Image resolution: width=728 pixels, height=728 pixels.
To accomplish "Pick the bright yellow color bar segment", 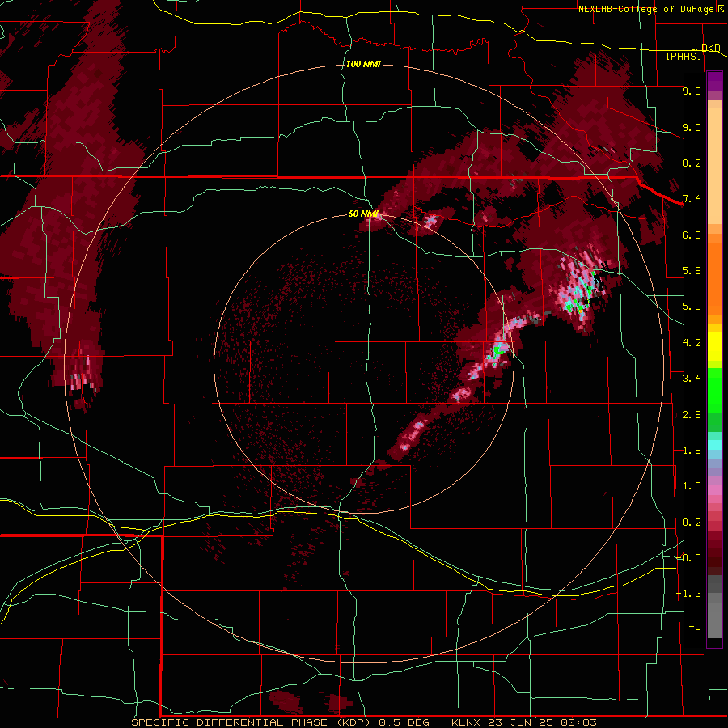I will coord(714,346).
